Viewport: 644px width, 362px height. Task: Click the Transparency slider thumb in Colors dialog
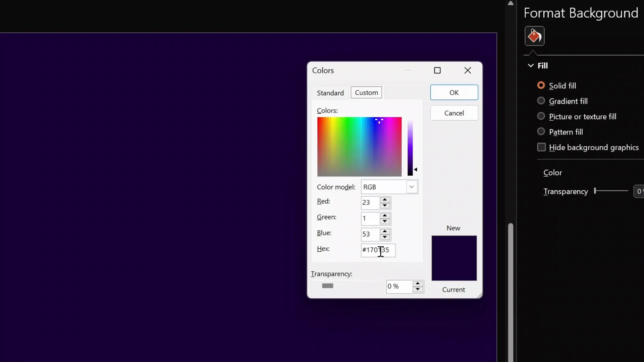coord(328,286)
